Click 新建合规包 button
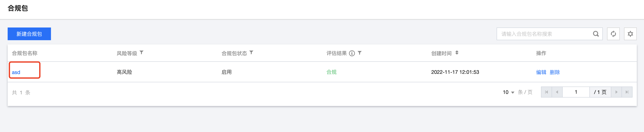644x132 pixels. tap(29, 34)
